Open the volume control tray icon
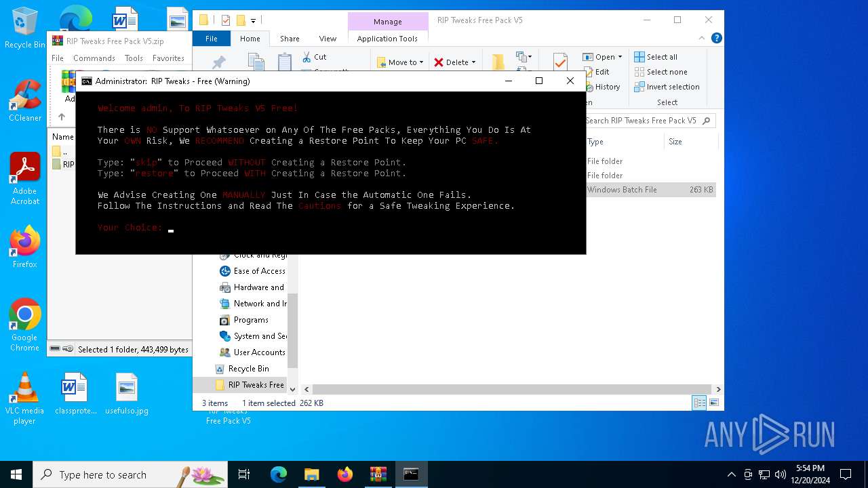Image resolution: width=868 pixels, height=488 pixels. pos(781,474)
